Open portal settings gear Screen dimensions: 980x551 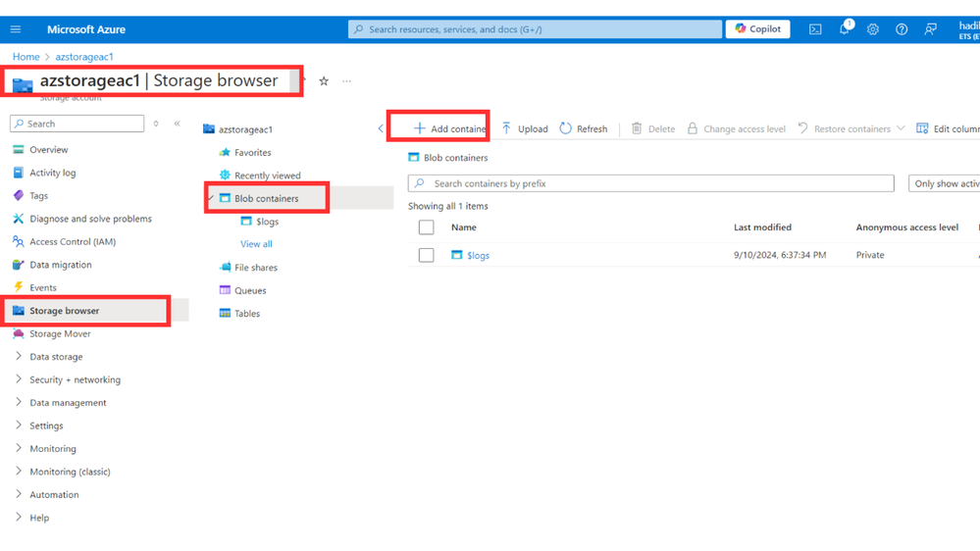872,29
